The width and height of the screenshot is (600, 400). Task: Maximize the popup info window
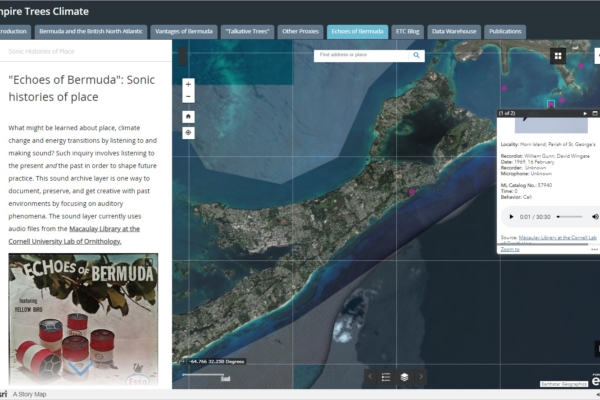(x=596, y=114)
